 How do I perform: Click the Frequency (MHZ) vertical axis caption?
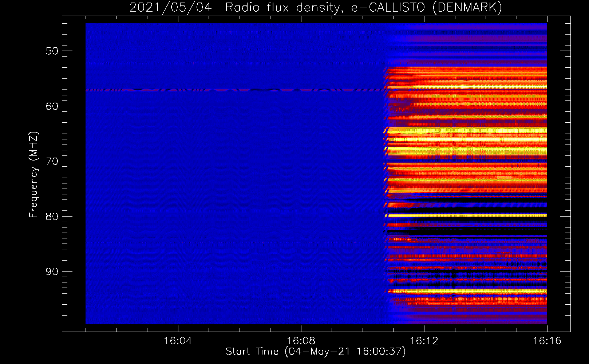(33, 175)
